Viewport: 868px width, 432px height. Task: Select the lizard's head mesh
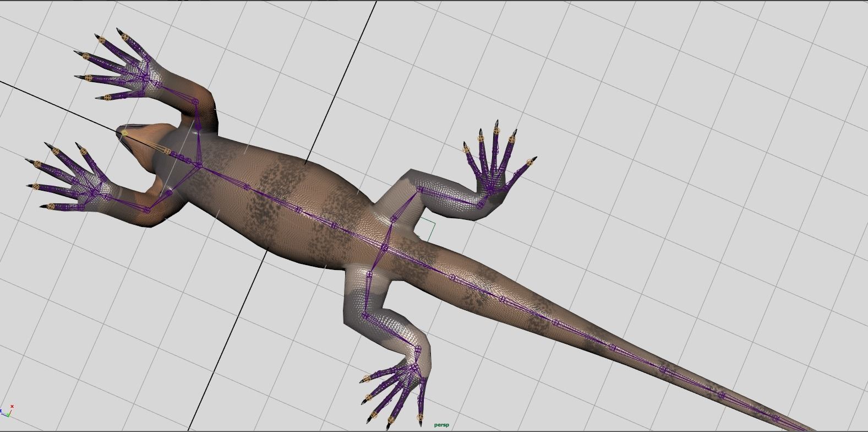[144, 144]
